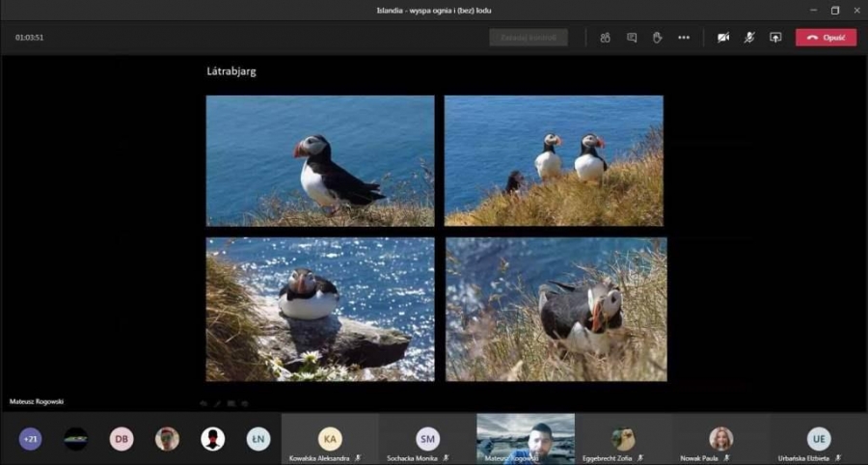Click the dark landscape avatar beside +21

coord(76,439)
